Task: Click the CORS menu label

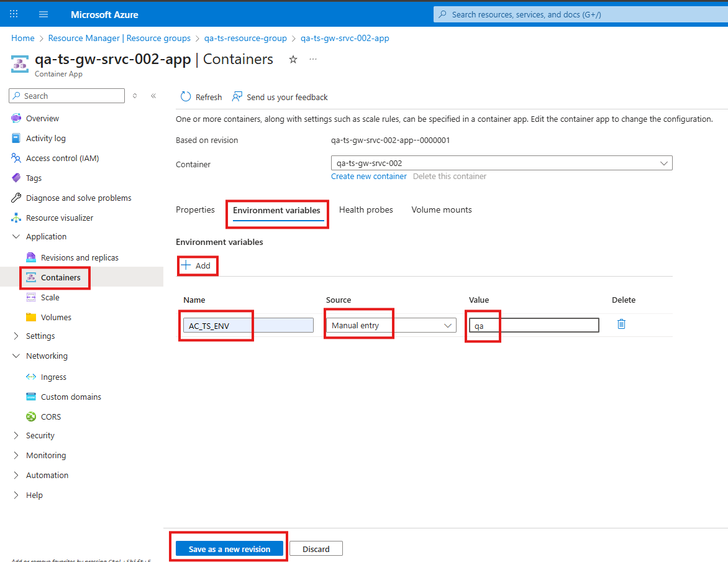Action: 51,417
